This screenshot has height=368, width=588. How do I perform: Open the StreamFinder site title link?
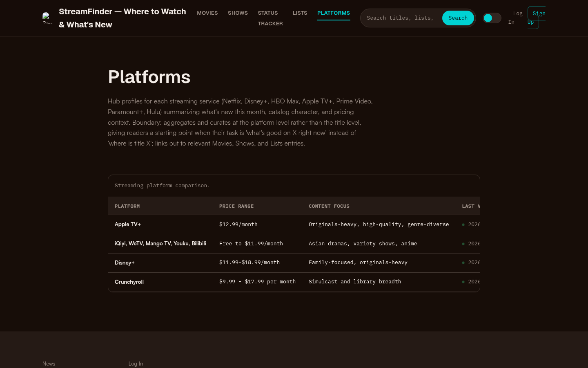122,18
